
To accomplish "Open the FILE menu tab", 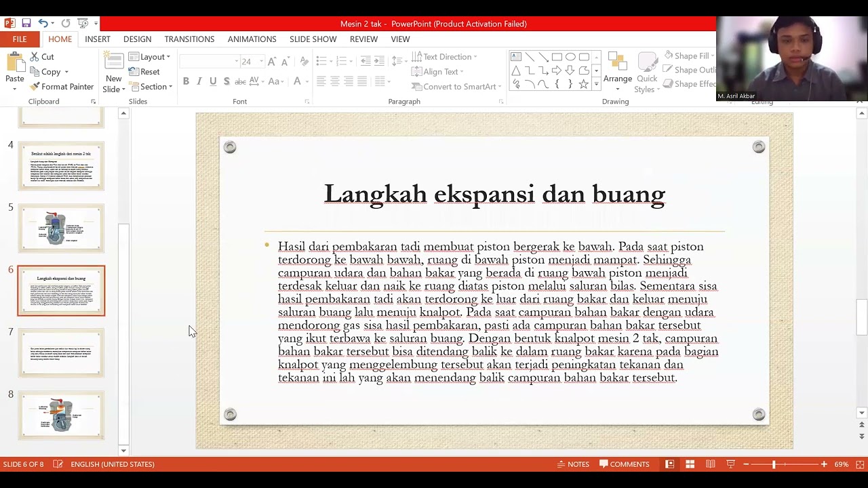I will click(20, 39).
